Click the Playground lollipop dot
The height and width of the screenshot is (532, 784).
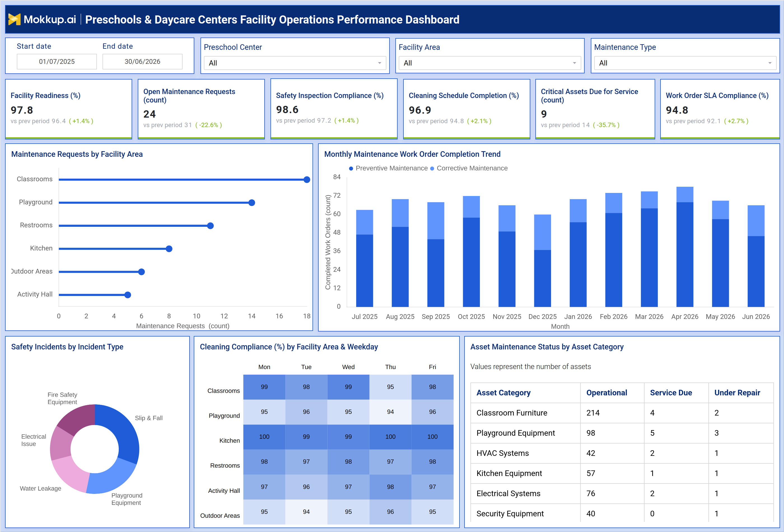(x=252, y=202)
